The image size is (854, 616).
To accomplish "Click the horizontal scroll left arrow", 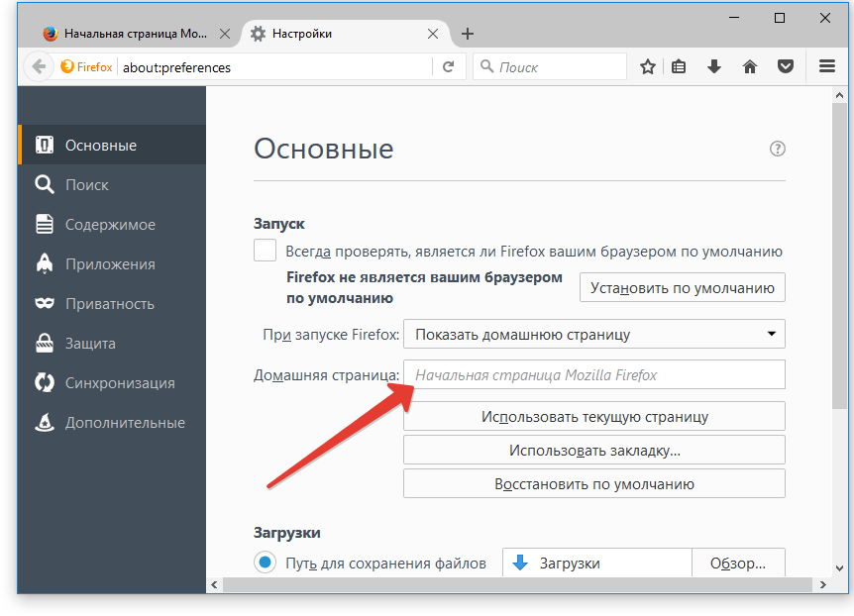I will point(215,585).
